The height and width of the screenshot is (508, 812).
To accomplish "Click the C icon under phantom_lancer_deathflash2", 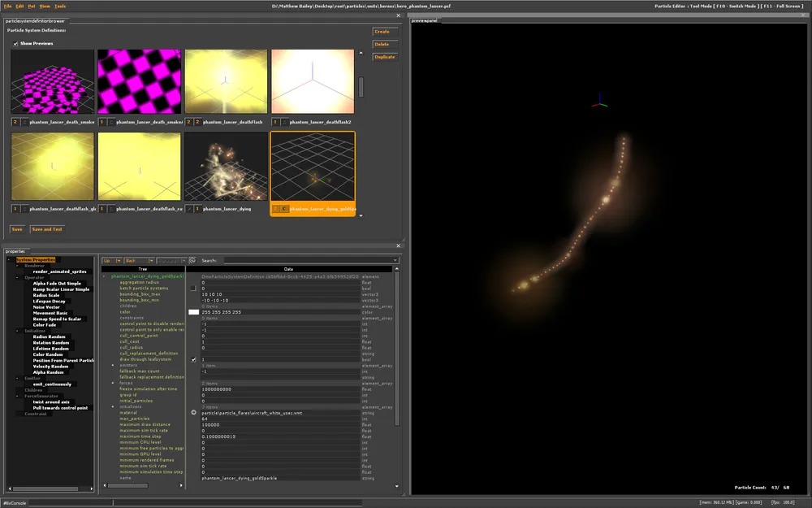I will pyautogui.click(x=285, y=122).
